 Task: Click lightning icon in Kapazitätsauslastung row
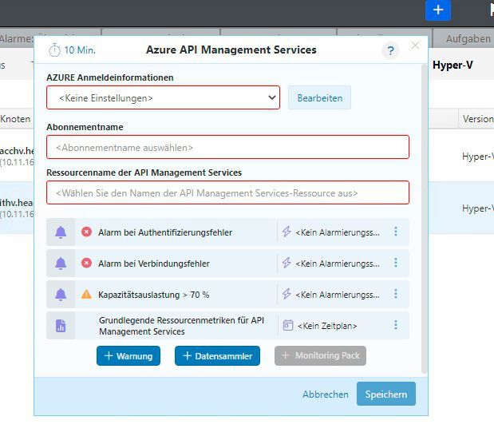pyautogui.click(x=287, y=294)
